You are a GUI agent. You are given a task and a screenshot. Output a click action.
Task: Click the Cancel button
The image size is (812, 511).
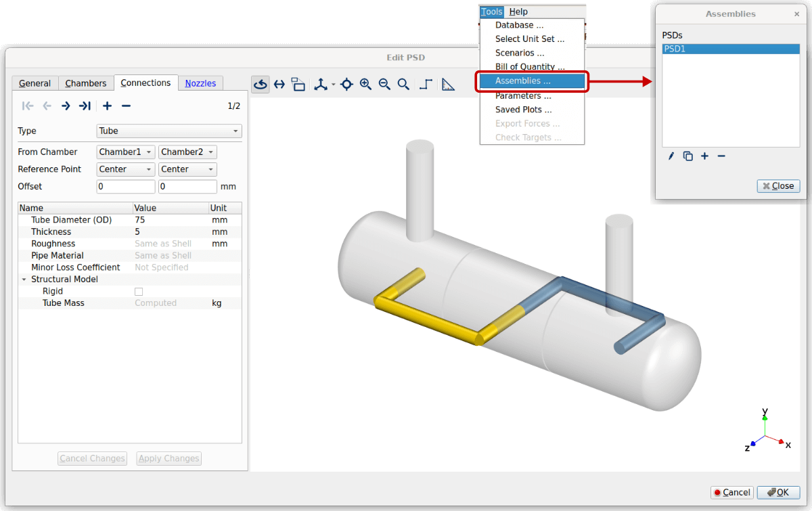pyautogui.click(x=731, y=493)
